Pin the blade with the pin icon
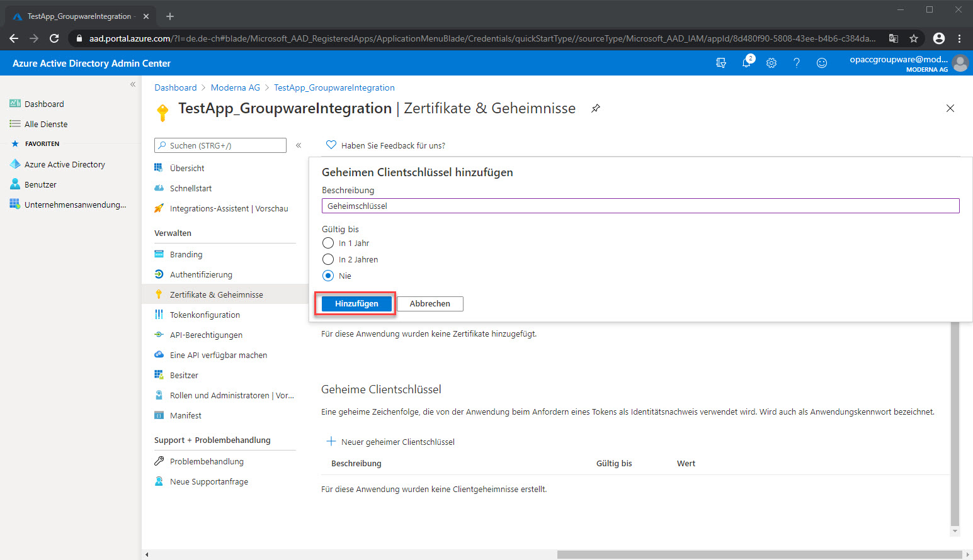 click(x=596, y=108)
